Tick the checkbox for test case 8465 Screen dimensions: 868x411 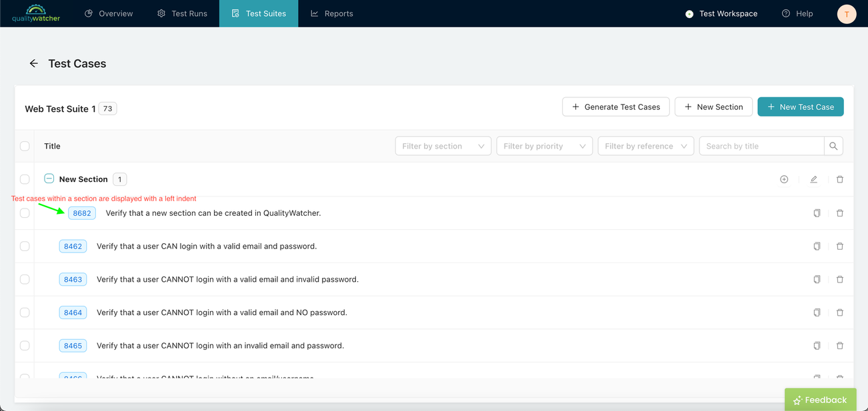25,346
